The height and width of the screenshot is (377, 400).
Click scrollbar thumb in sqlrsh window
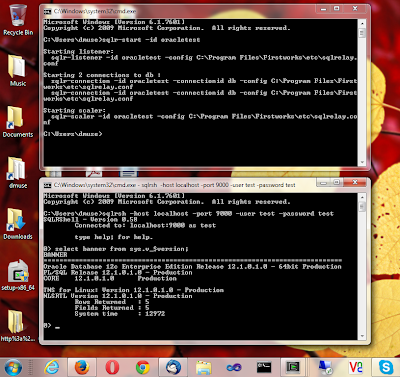click(x=362, y=207)
